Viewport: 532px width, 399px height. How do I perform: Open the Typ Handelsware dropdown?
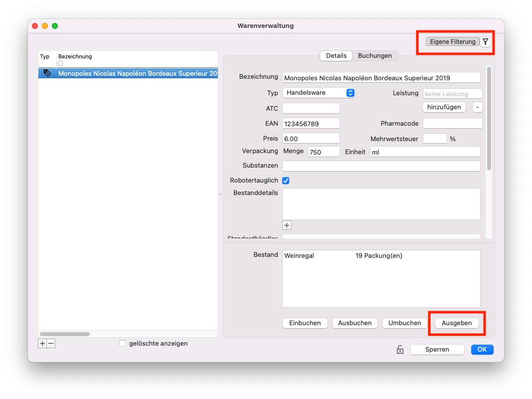click(x=319, y=93)
